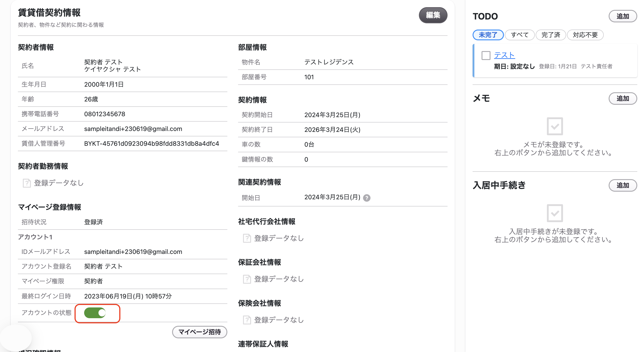Viewport: 644px width, 352px height.
Task: Add 入居中手続き with 追加 button
Action: (623, 185)
